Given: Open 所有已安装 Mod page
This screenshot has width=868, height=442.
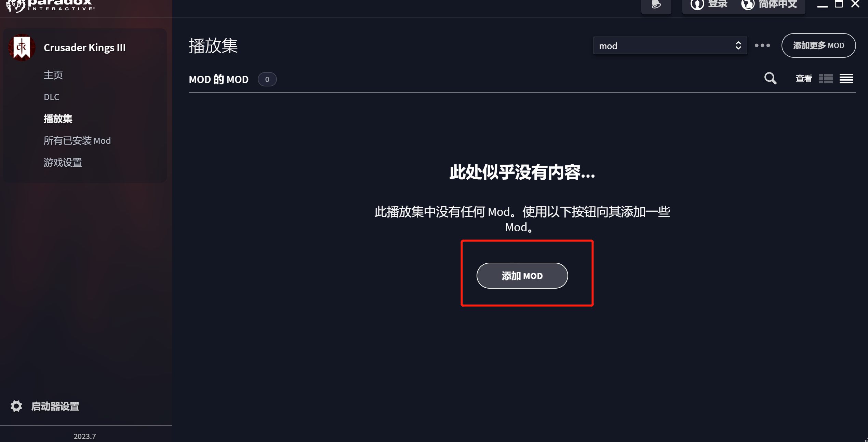Looking at the screenshot, I should (77, 140).
